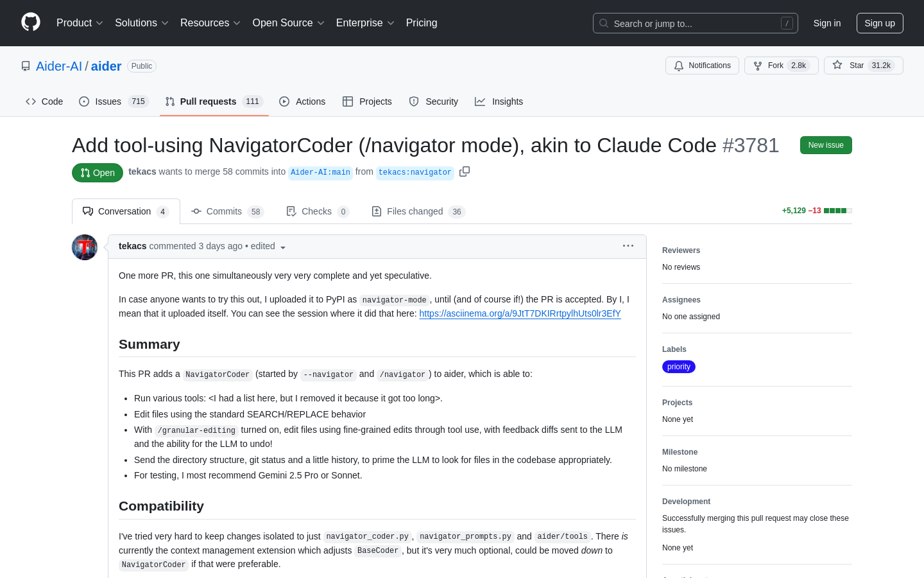
Task: Click the '+5,129' additions count
Action: click(x=794, y=211)
